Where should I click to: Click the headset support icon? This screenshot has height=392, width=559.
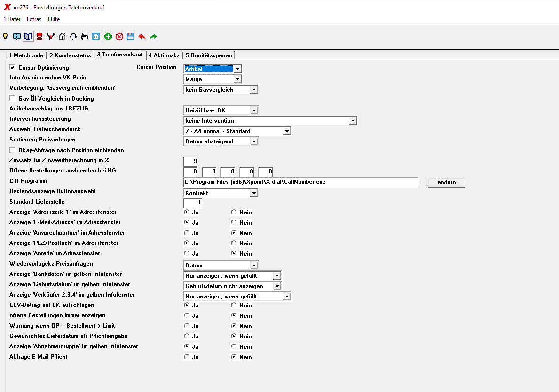[73, 36]
